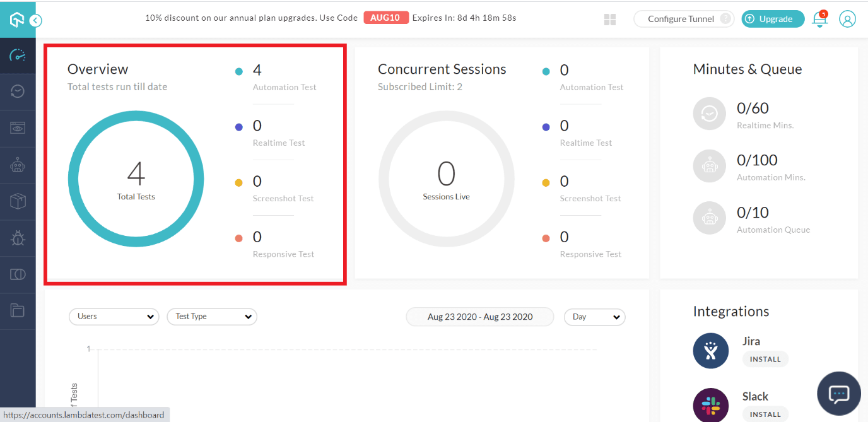
Task: Open the Dashboard from the sidebar
Action: (x=18, y=56)
